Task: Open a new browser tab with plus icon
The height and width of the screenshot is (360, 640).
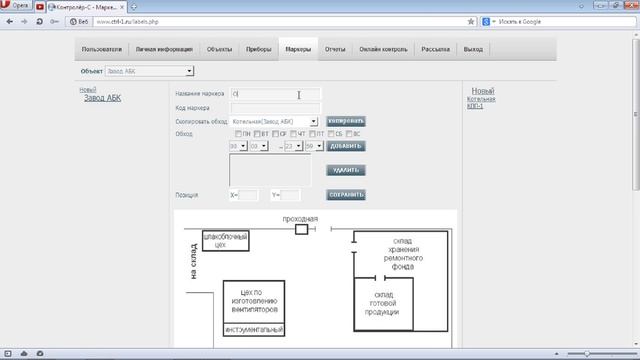Action: tap(133, 7)
